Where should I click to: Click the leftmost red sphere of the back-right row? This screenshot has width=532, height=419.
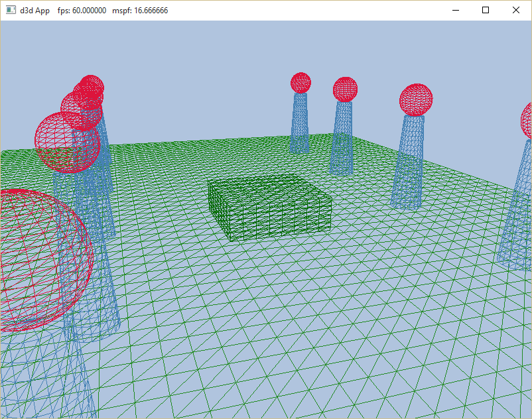coord(300,83)
